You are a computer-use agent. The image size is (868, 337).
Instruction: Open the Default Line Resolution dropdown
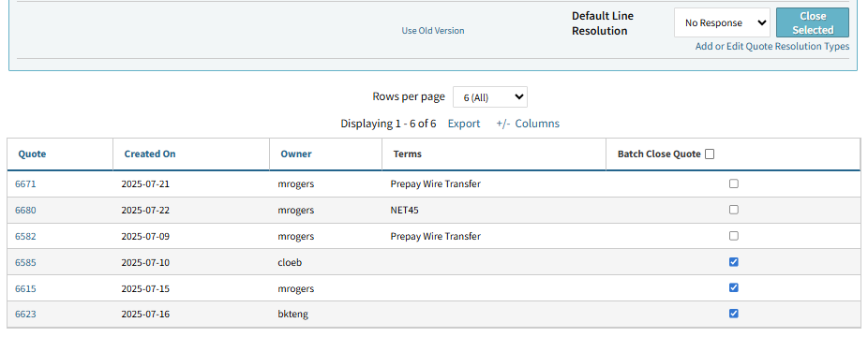(x=722, y=22)
